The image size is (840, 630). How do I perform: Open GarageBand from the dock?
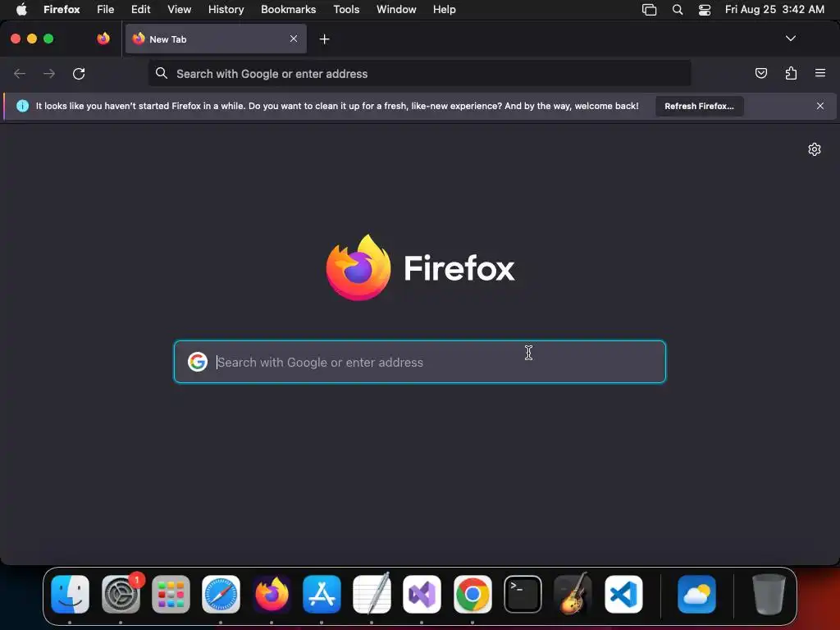tap(573, 593)
